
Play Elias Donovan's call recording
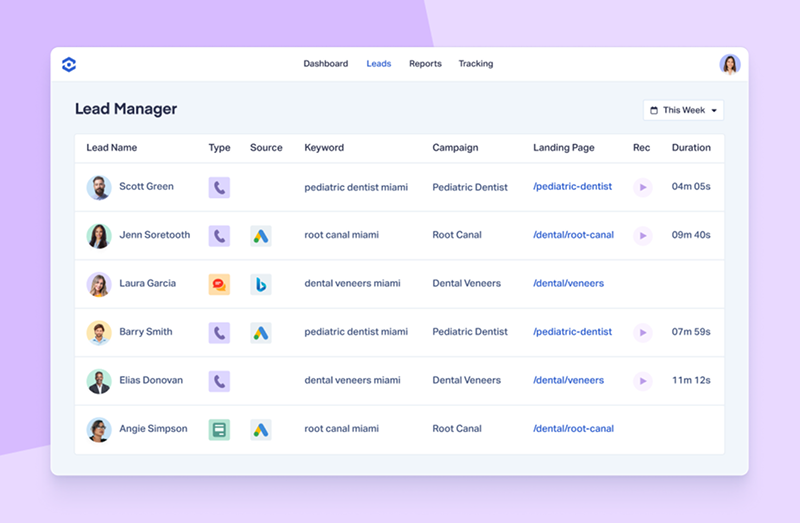[x=643, y=381]
